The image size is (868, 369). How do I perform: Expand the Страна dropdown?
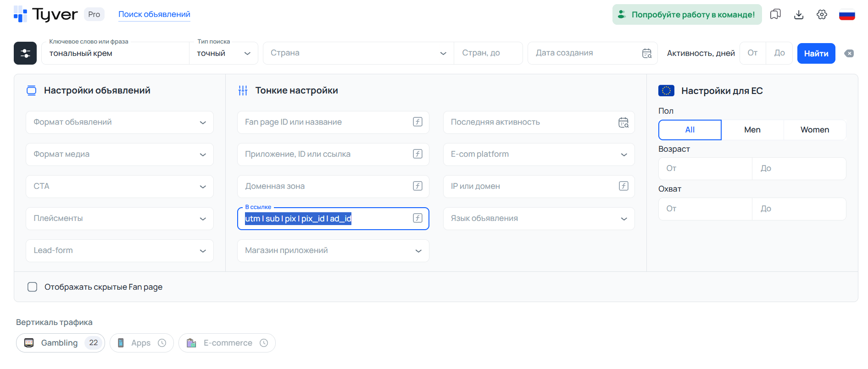[358, 53]
